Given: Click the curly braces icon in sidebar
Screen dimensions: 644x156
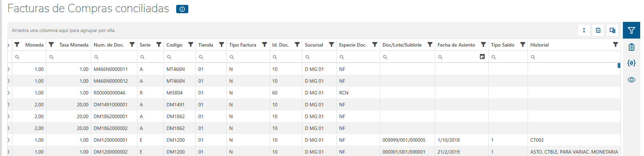Looking at the screenshot, I should [631, 63].
